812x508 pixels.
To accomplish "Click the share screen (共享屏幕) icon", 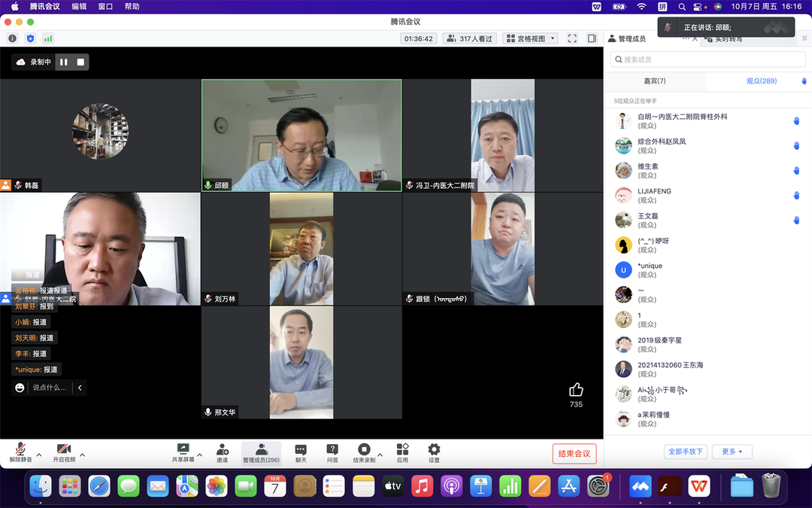I will point(182,450).
